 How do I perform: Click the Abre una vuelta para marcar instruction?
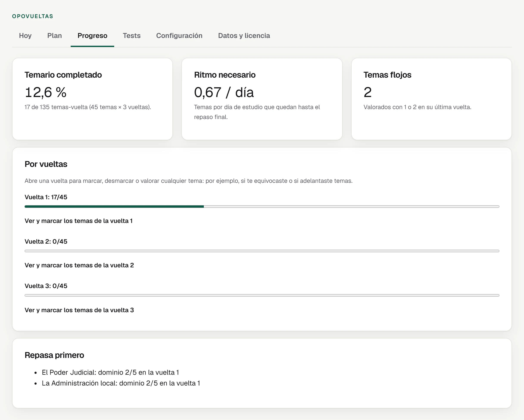click(x=189, y=181)
